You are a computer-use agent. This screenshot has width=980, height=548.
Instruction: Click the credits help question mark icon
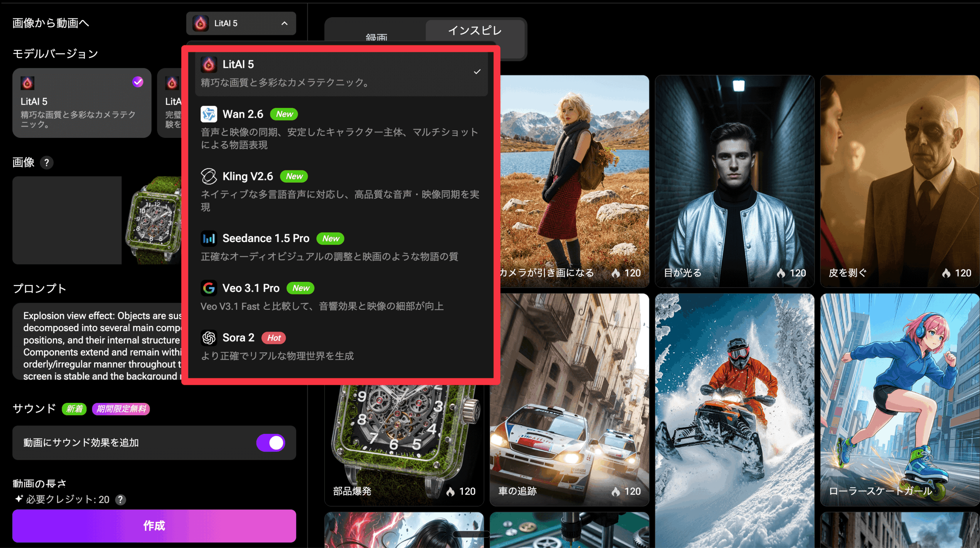[121, 499]
